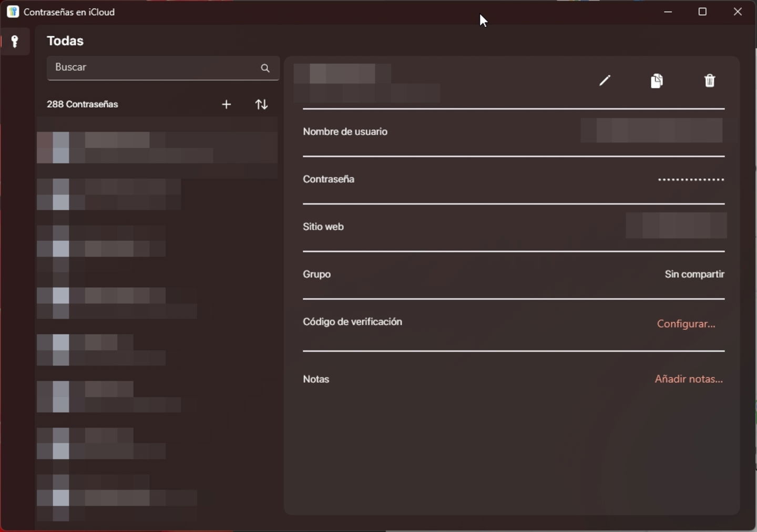757x532 pixels.
Task: Click the Nombre de usuario label
Action: tap(345, 132)
